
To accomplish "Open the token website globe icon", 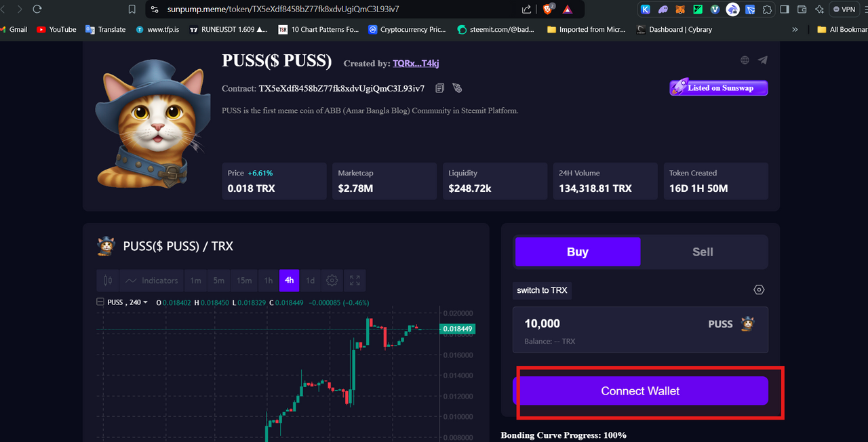I will pyautogui.click(x=745, y=60).
